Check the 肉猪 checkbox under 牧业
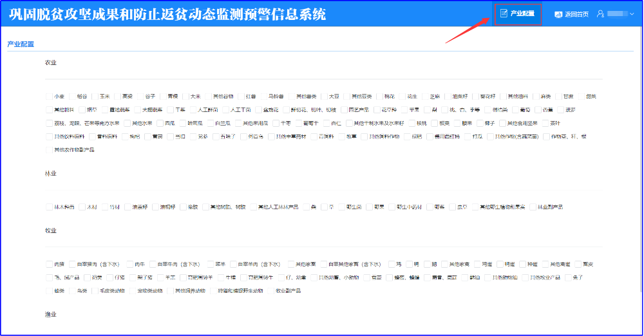 (50, 264)
